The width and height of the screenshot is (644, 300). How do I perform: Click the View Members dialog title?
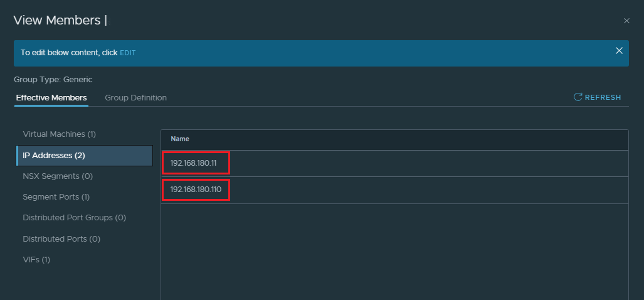[x=57, y=20]
